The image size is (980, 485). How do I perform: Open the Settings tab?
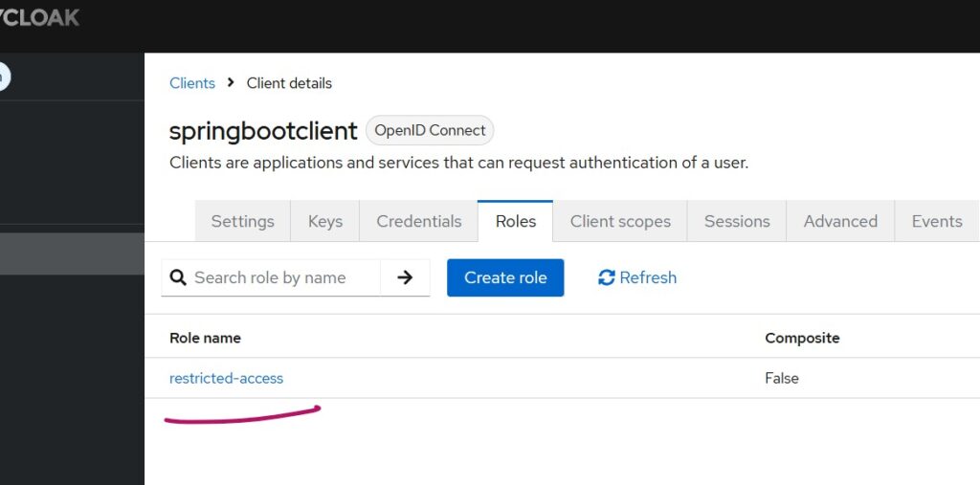(x=242, y=221)
